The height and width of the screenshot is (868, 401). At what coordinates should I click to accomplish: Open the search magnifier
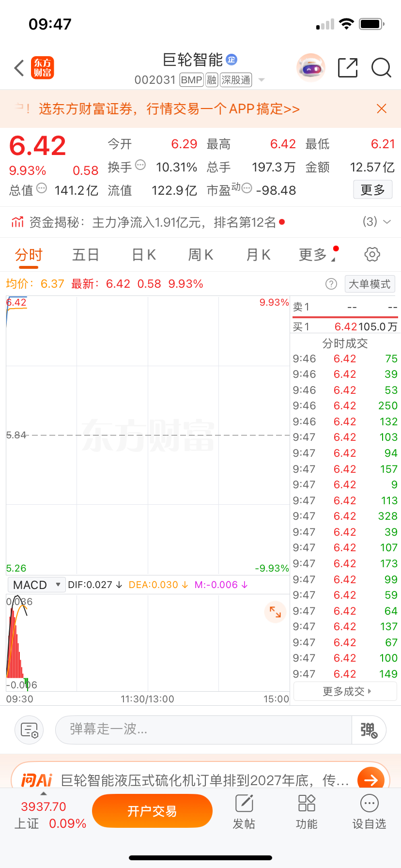(x=381, y=68)
